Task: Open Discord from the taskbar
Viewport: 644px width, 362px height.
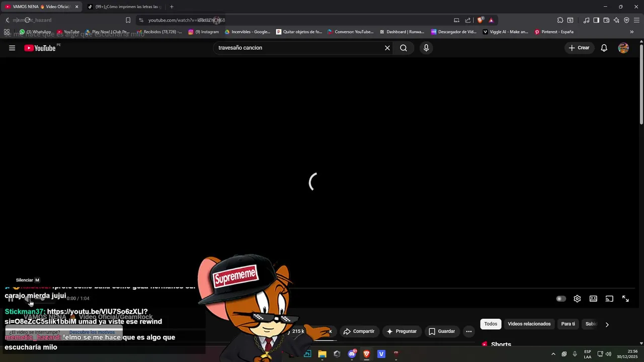Action: [352, 354]
